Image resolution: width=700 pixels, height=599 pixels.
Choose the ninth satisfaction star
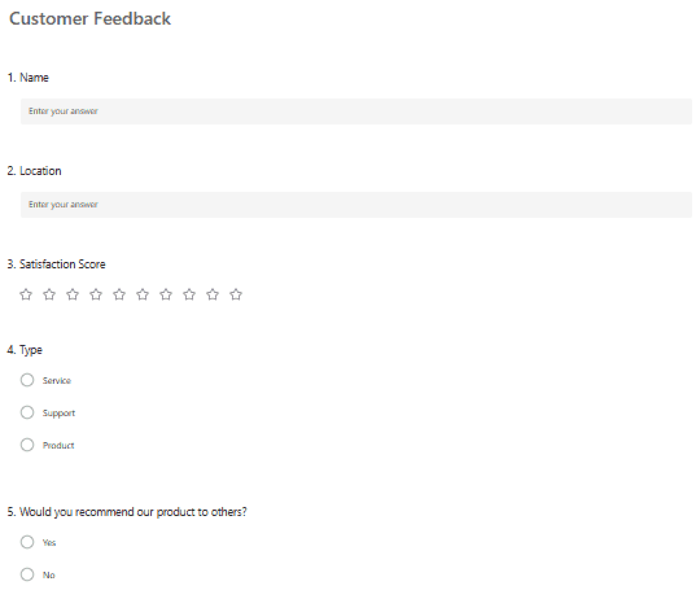(x=213, y=294)
